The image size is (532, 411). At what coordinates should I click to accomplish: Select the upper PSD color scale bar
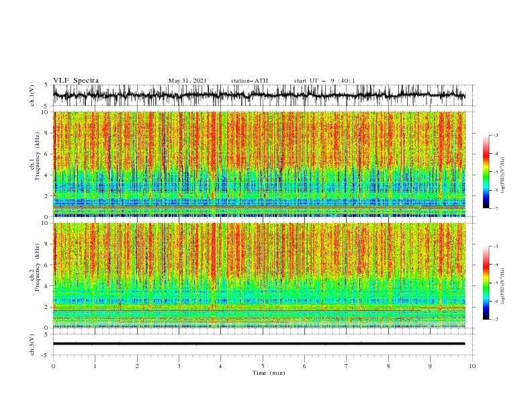point(486,172)
